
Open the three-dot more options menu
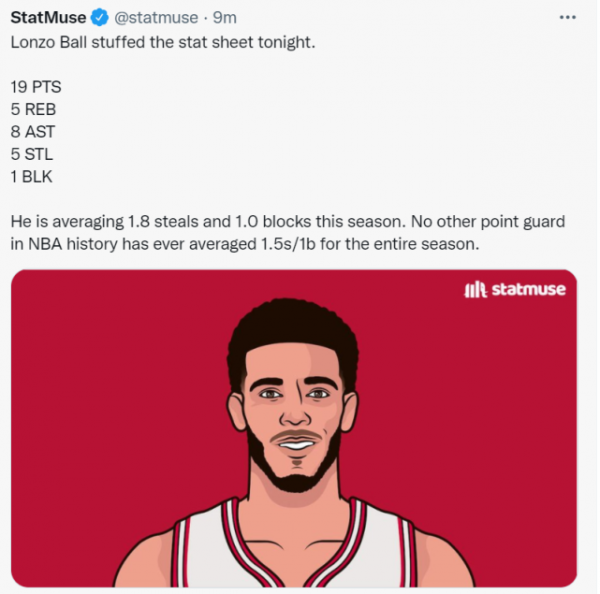pos(567,18)
